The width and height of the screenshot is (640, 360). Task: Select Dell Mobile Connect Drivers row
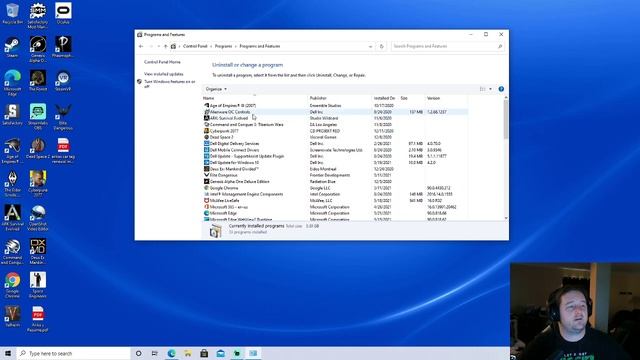pyautogui.click(x=335, y=150)
